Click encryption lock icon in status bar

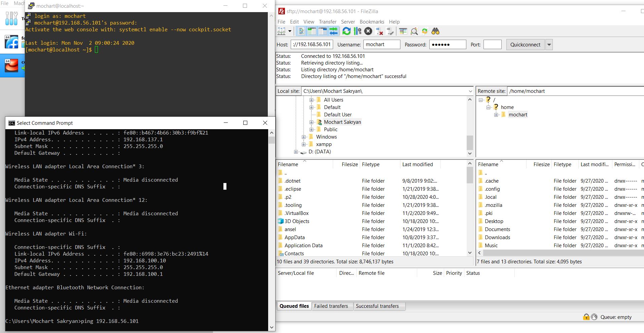tap(586, 317)
